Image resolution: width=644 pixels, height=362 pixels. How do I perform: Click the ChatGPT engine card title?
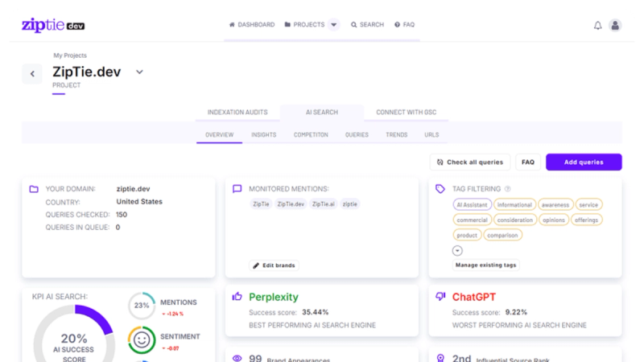[474, 297]
